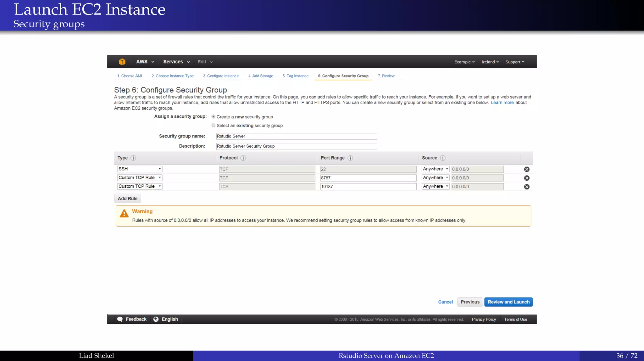The width and height of the screenshot is (644, 361).
Task: Click the Feedback speech bubble icon
Action: (x=120, y=319)
